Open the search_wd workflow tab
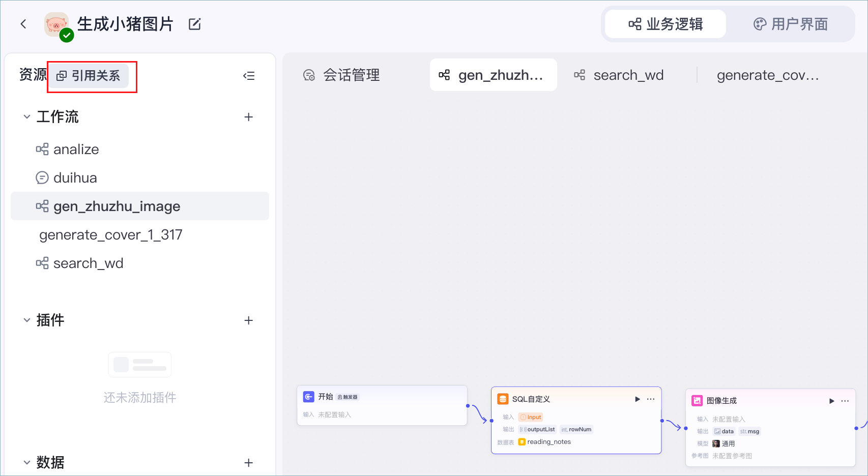 point(619,75)
